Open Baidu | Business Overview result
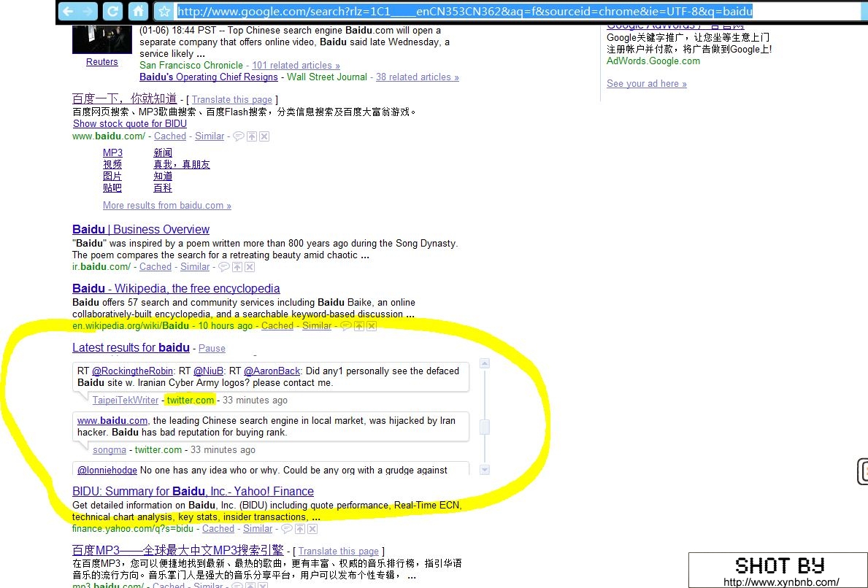868x588 pixels. pyautogui.click(x=141, y=230)
